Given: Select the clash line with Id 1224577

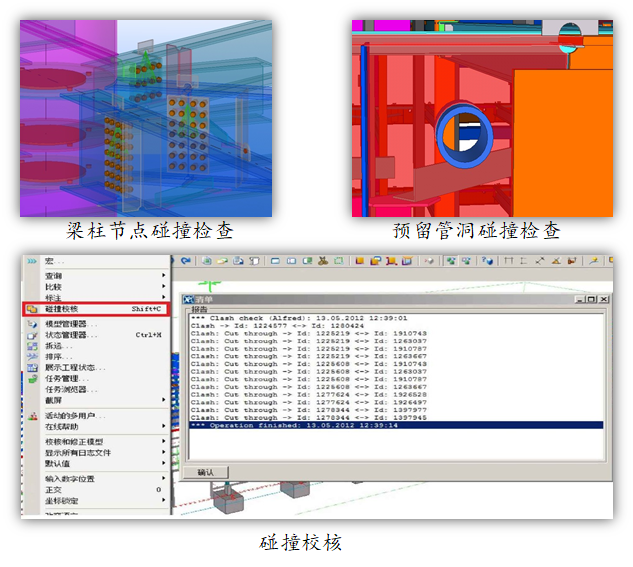Looking at the screenshot, I should coord(277,326).
